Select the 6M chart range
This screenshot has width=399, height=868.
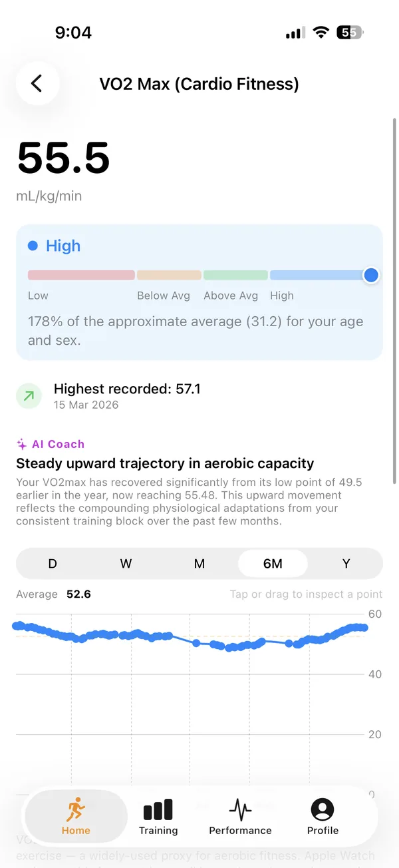273,564
